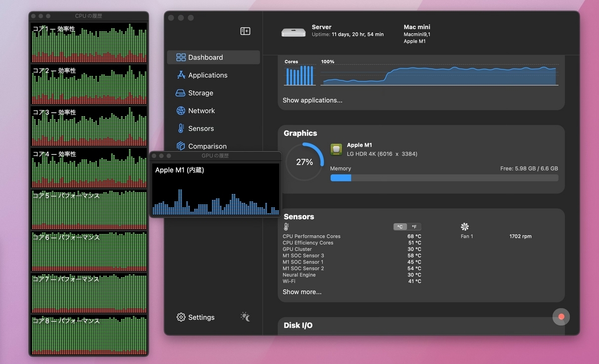Click the red record button
The height and width of the screenshot is (364, 599).
click(561, 317)
